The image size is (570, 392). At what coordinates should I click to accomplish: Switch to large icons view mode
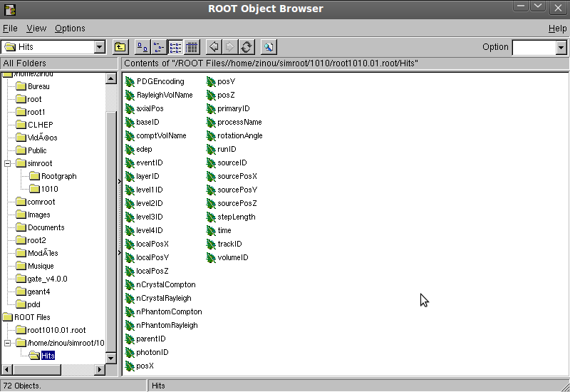point(142,47)
